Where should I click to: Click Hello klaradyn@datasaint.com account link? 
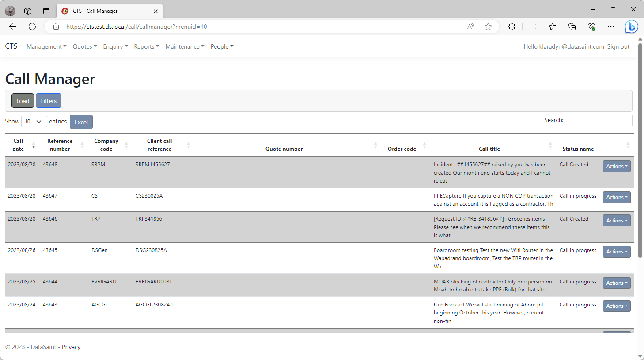click(x=564, y=46)
